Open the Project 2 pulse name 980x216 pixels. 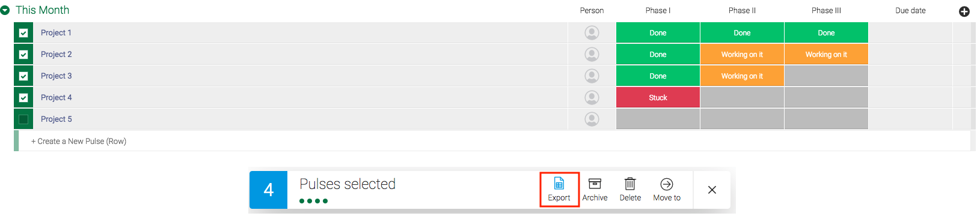57,54
